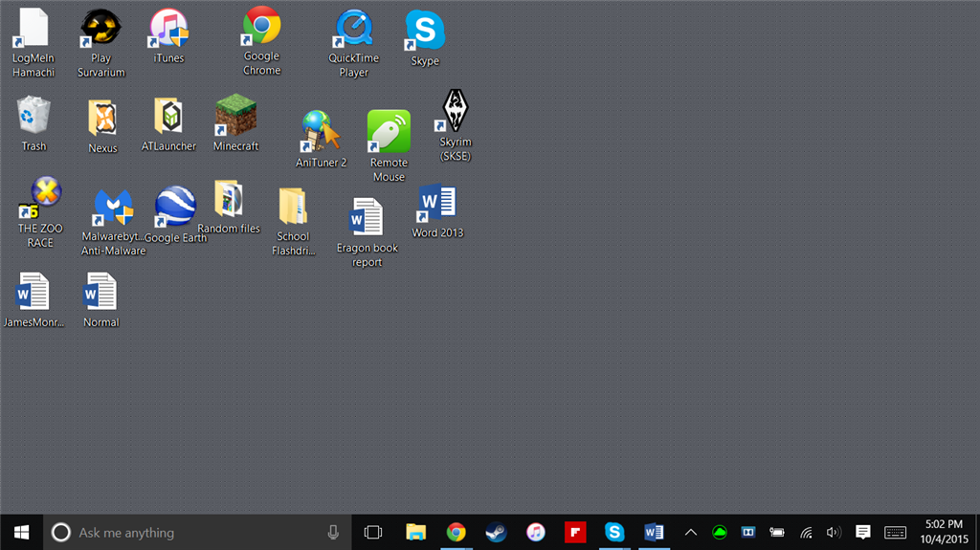Select the Eragon book report document
The height and width of the screenshot is (550, 980).
(367, 232)
